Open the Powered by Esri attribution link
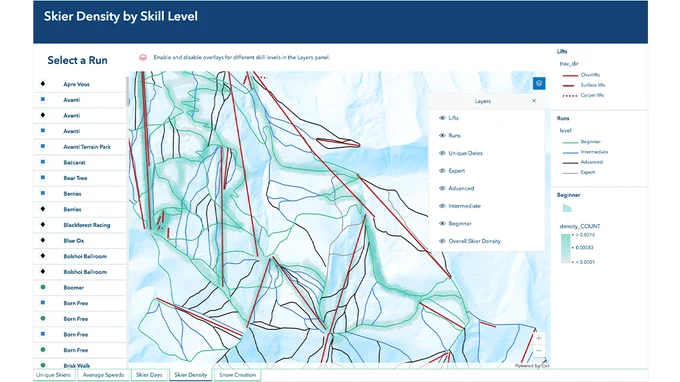Image resolution: width=680 pixels, height=382 pixels. click(532, 366)
